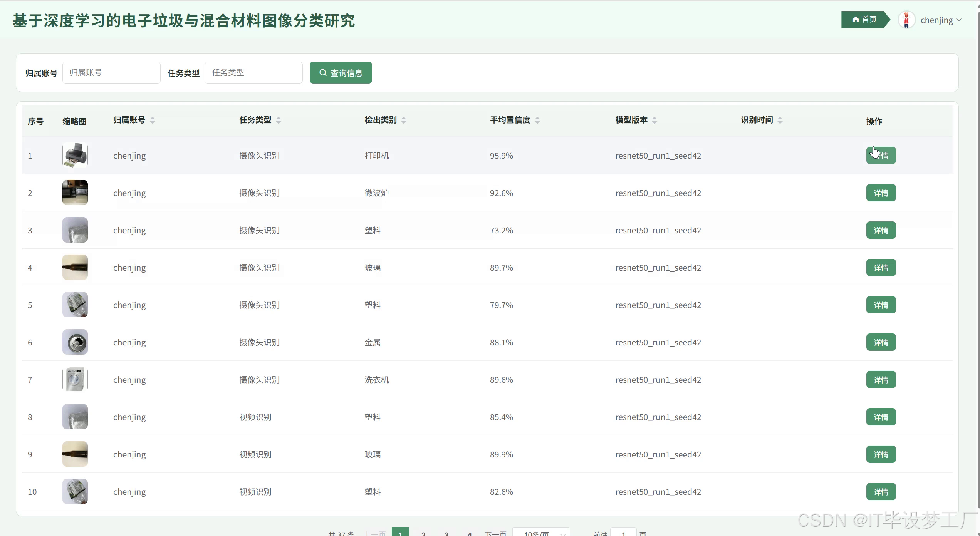Open washing machine thumbnail in row 7
Viewport: 980px width, 536px height.
(x=75, y=379)
